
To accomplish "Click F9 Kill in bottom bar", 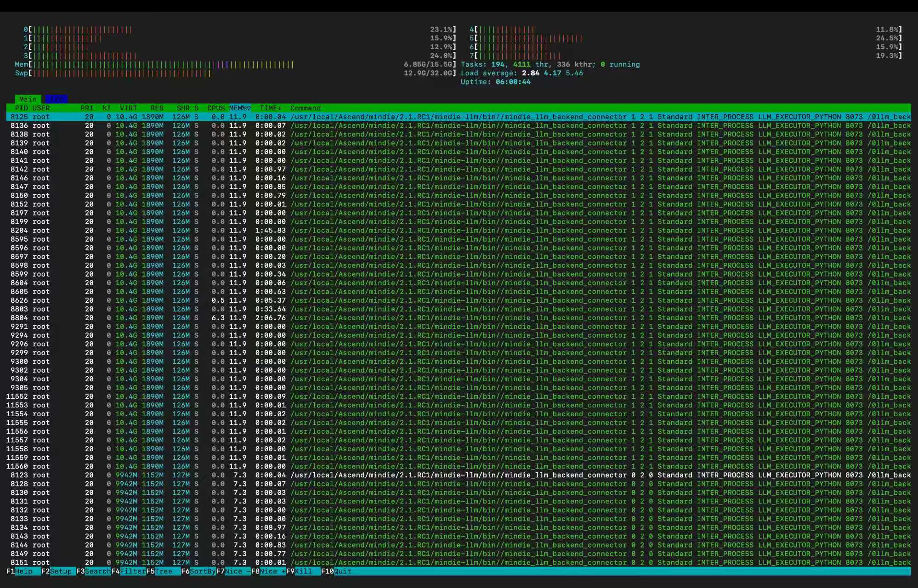I will point(303,571).
